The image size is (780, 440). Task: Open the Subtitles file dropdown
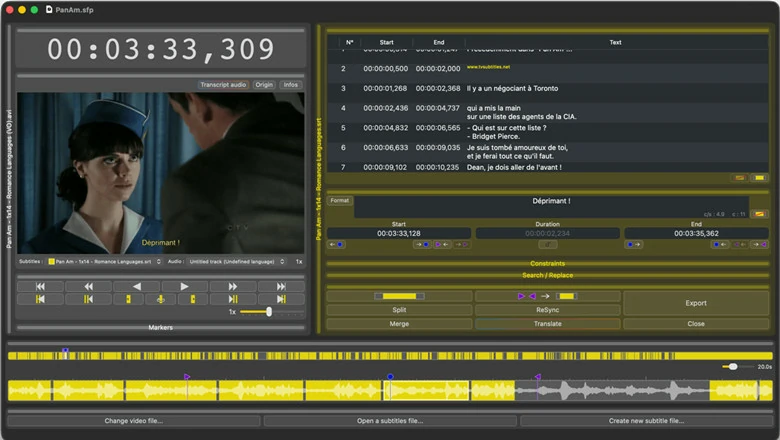pos(105,262)
